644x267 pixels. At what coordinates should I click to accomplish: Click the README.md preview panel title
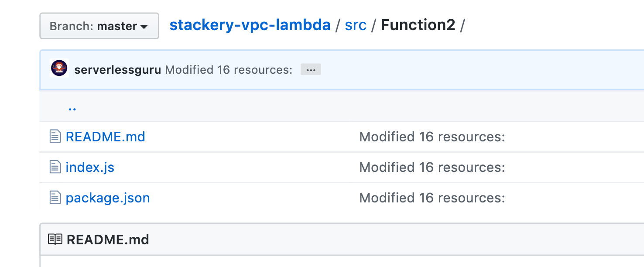pos(108,240)
